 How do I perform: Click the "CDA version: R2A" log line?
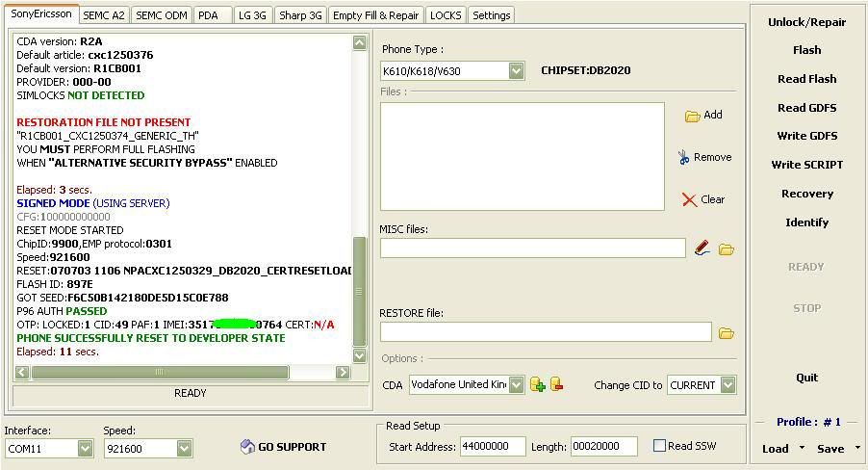click(x=60, y=41)
